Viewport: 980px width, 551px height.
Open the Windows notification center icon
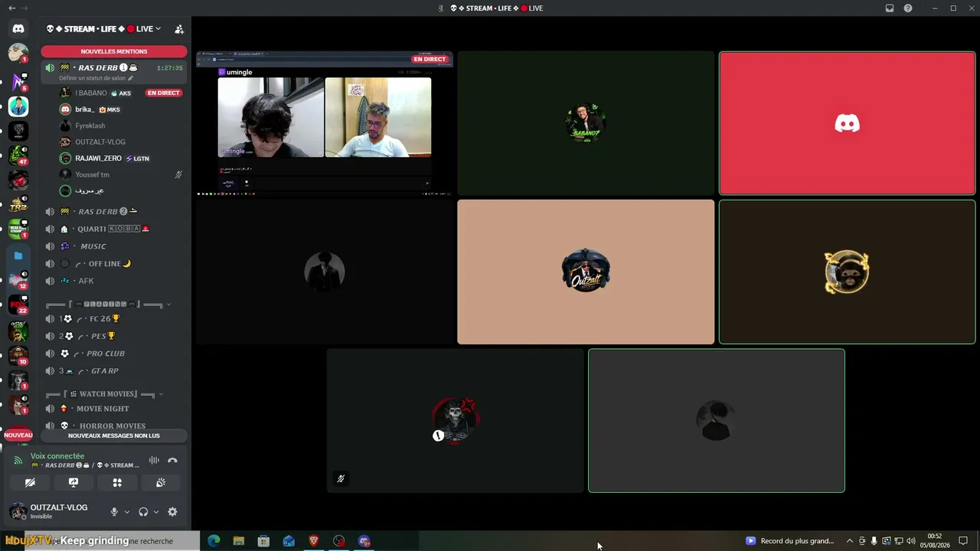pos(963,541)
